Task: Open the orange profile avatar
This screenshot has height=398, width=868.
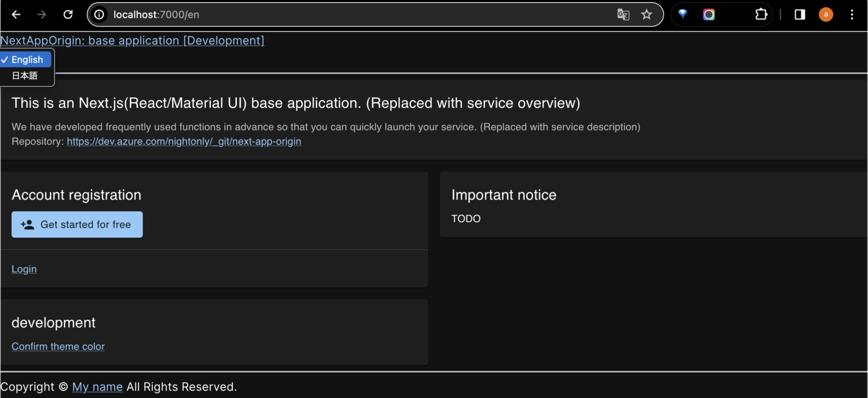Action: [826, 15]
